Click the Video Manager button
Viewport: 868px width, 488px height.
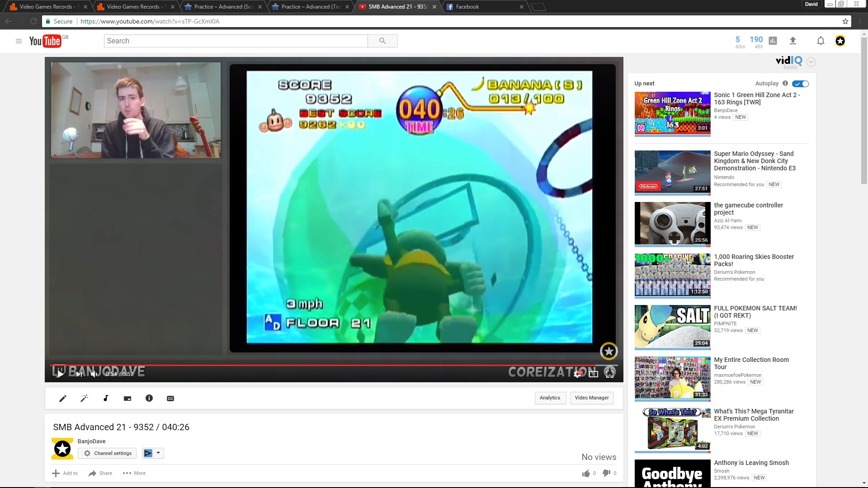pos(591,398)
